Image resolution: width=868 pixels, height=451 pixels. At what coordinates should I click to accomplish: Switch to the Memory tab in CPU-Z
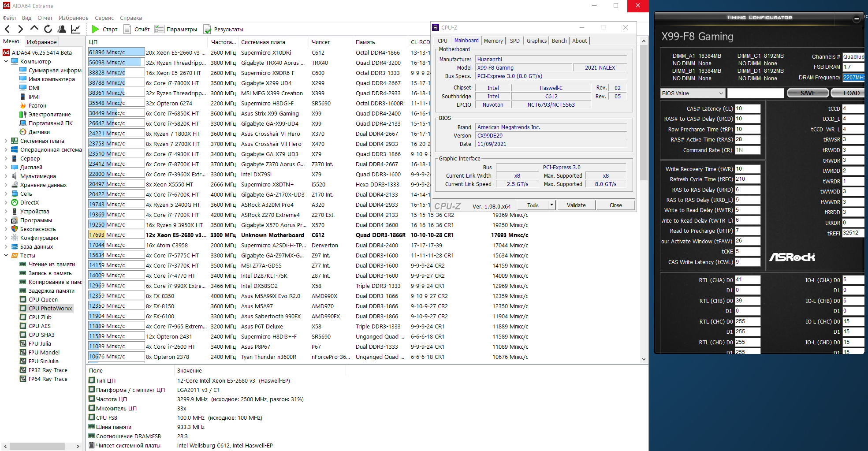click(493, 41)
